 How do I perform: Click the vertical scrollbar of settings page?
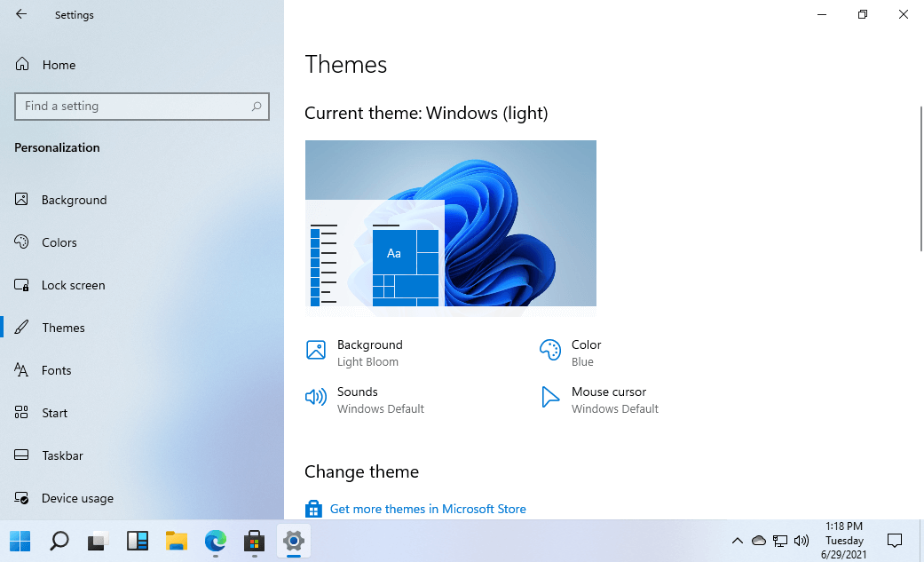coord(921,178)
